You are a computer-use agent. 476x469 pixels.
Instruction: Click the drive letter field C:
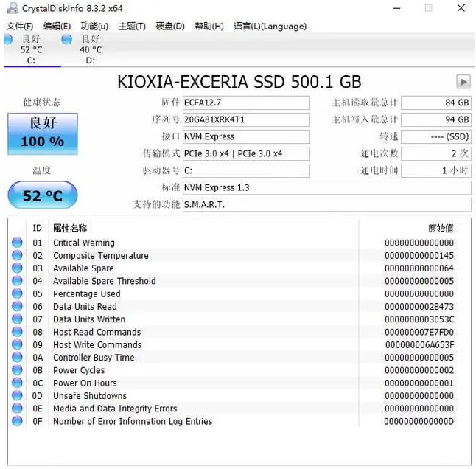click(246, 170)
